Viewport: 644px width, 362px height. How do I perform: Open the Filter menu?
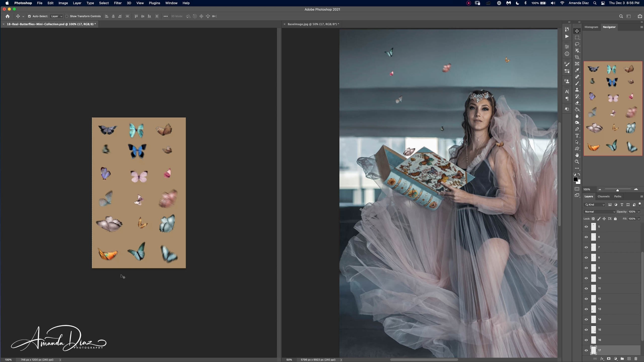117,3
